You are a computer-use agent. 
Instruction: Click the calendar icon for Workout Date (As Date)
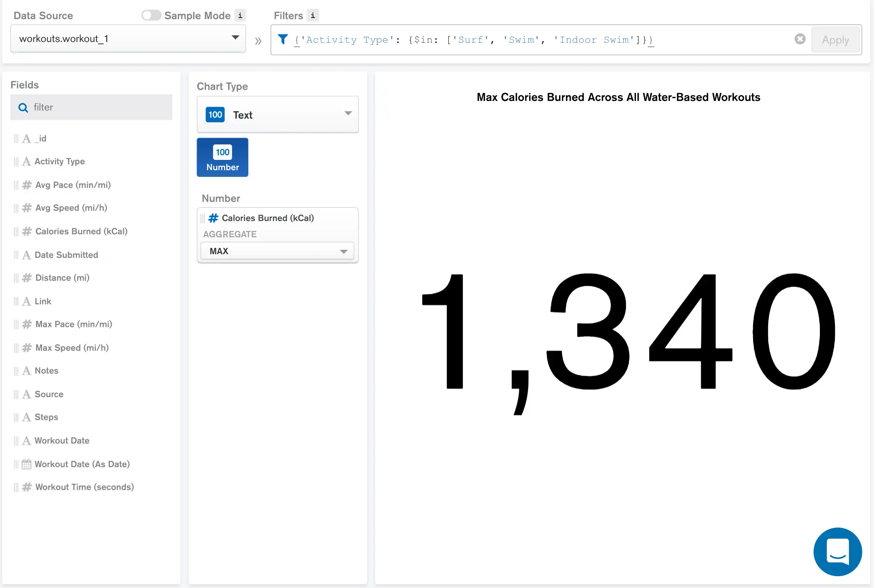(26, 464)
